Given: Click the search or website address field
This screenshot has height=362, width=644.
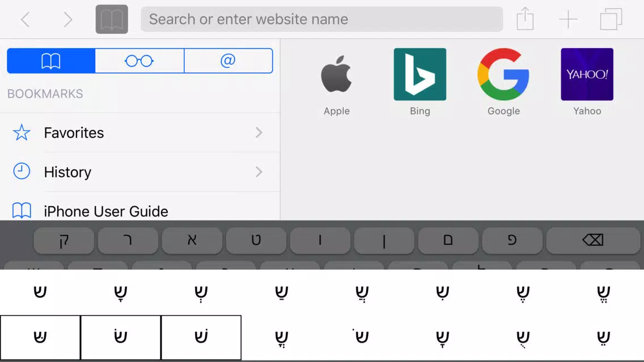Looking at the screenshot, I should coord(321,19).
